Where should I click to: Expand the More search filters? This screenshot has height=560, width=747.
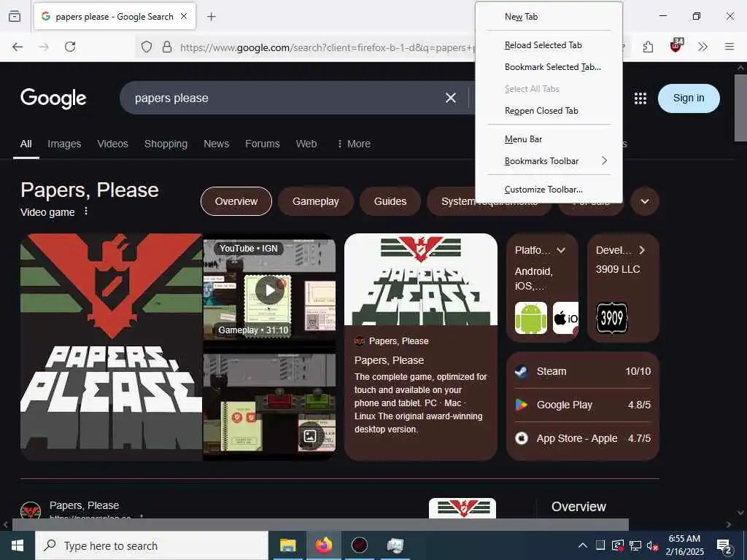(x=354, y=144)
